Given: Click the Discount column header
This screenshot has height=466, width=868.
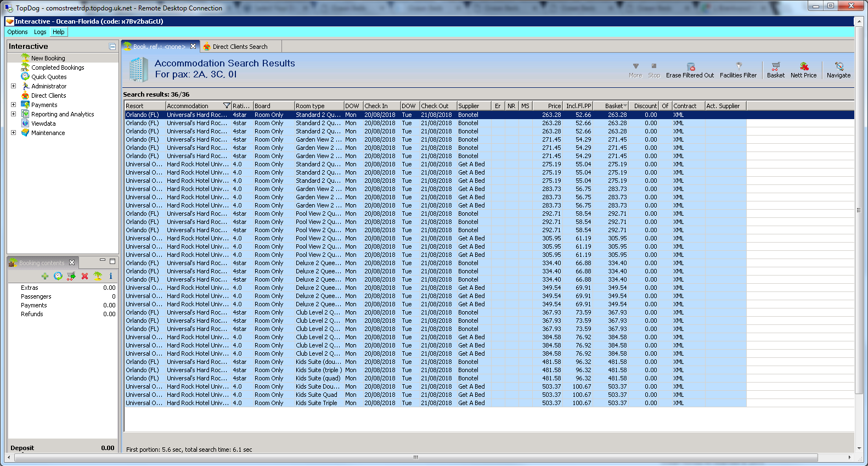Looking at the screenshot, I should pyautogui.click(x=644, y=106).
